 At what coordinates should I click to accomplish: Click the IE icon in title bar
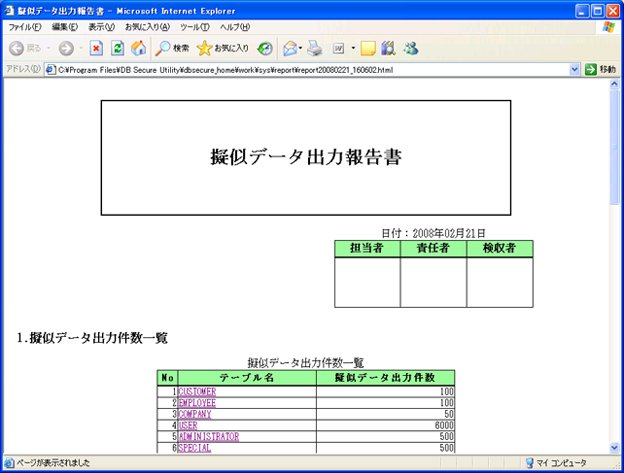coord(9,11)
